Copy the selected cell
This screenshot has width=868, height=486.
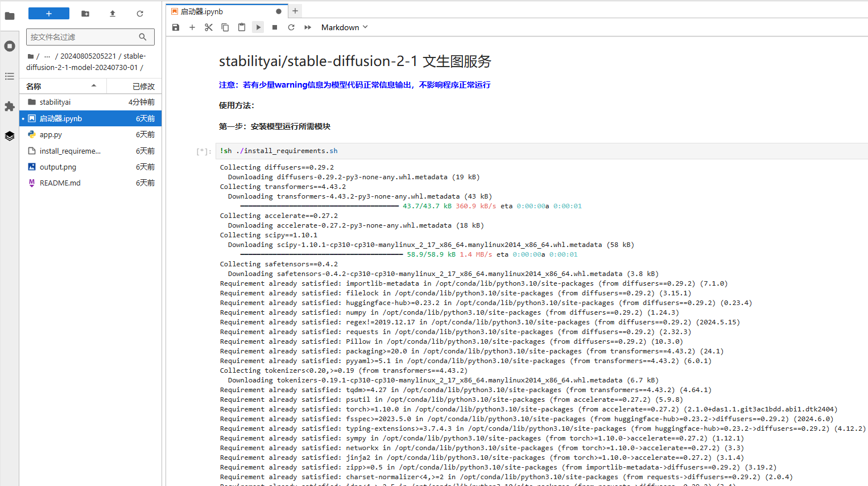tap(225, 27)
